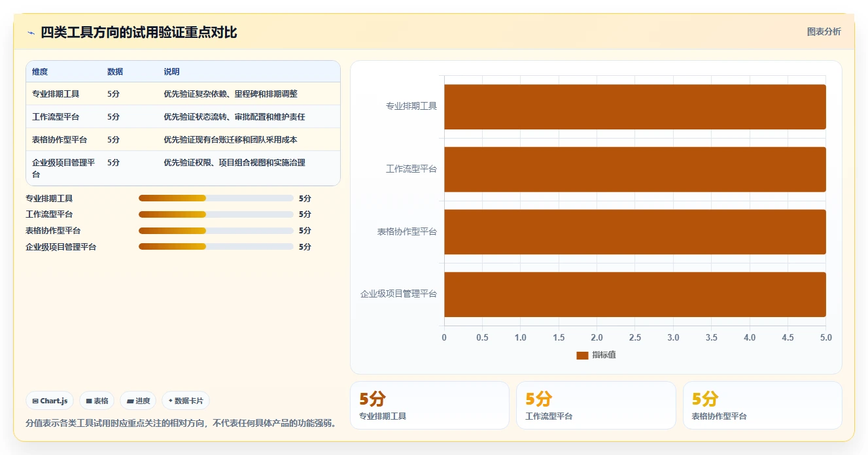
Task: Click the 企业级项目管理平台 y-axis label in chart
Action: [398, 294]
